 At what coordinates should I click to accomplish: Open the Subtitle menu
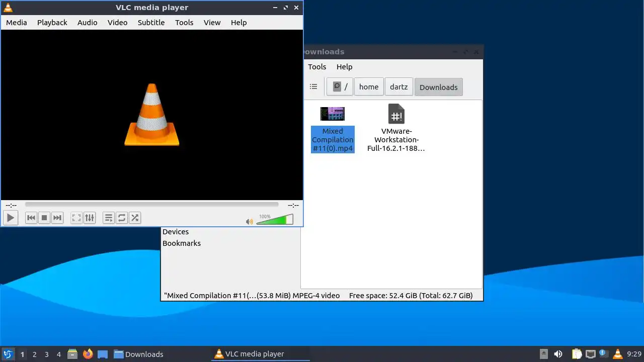pyautogui.click(x=151, y=23)
